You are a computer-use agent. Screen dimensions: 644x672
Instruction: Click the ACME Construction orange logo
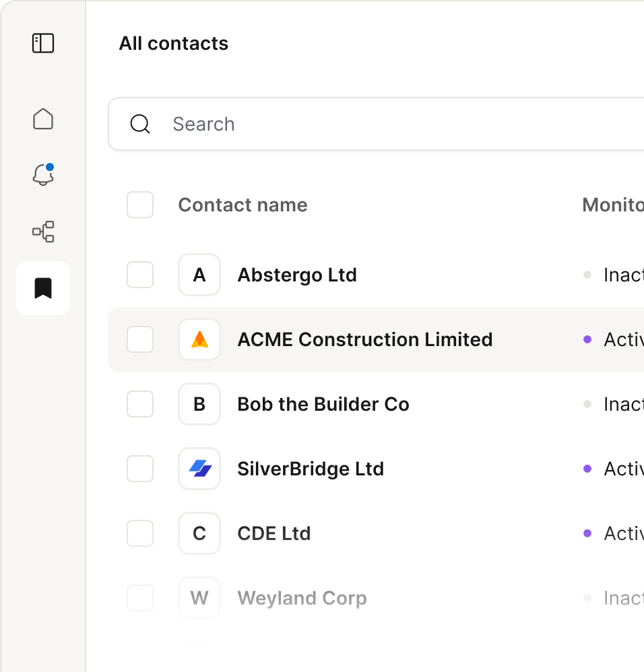(x=199, y=339)
